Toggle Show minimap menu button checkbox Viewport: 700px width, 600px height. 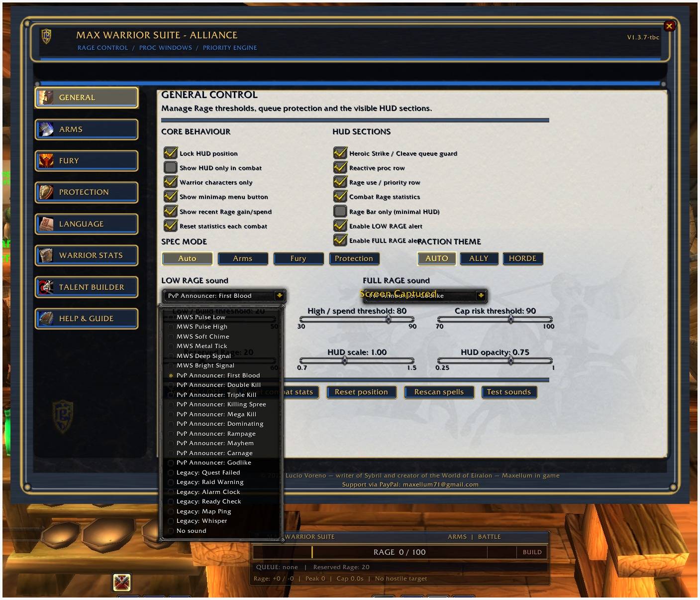point(171,196)
